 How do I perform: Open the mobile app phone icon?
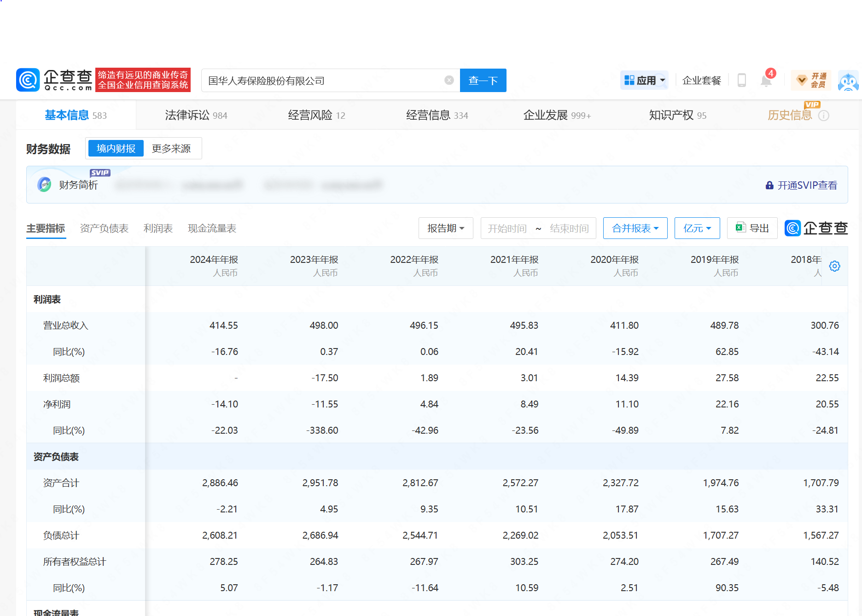[741, 80]
